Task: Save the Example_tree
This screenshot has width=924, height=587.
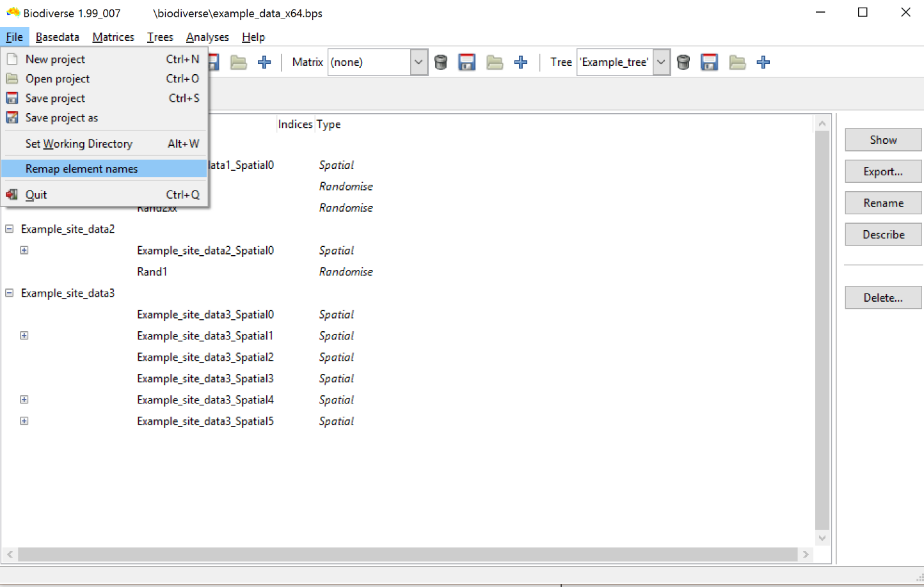Action: point(709,62)
